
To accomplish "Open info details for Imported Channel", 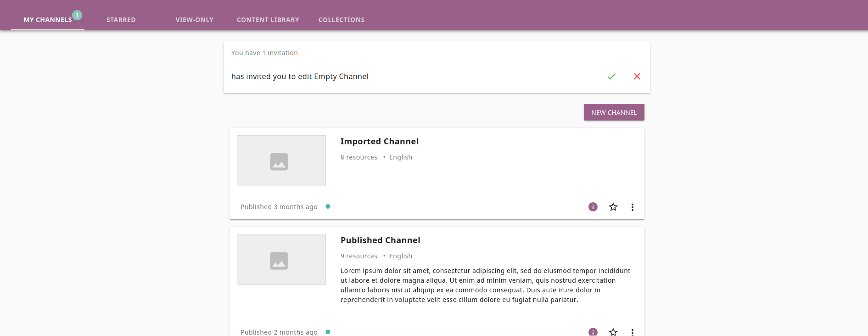I will (593, 207).
